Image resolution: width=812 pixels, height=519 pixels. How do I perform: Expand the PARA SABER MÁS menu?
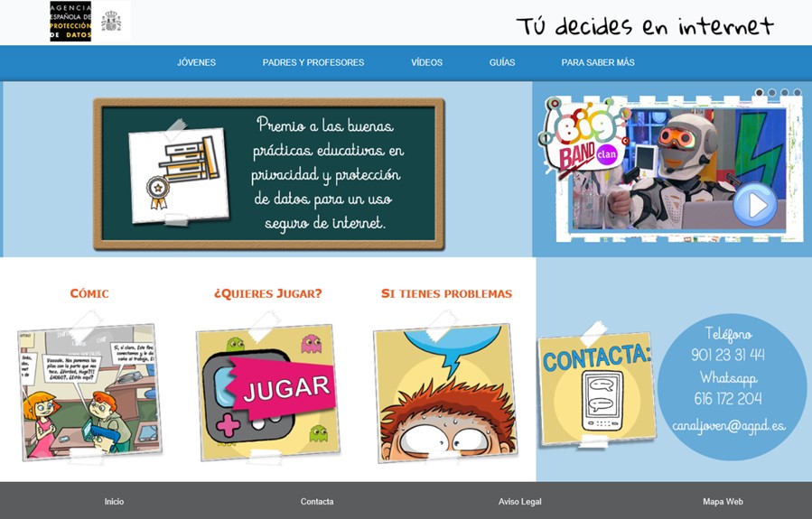click(x=598, y=63)
